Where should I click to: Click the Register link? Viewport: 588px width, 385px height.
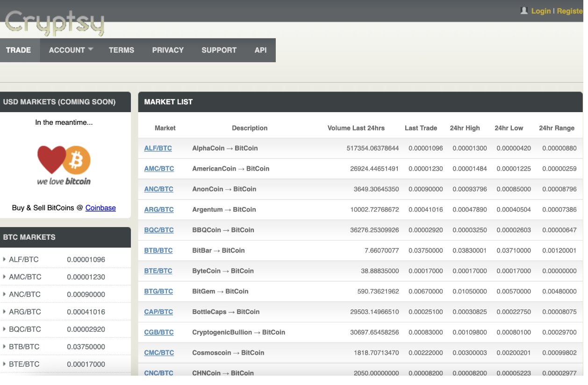pyautogui.click(x=570, y=11)
